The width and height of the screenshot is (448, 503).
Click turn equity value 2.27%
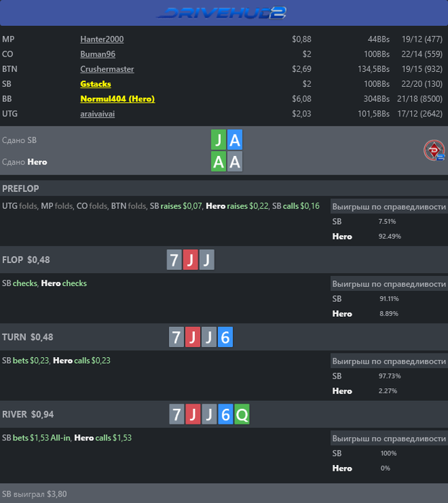coord(388,391)
